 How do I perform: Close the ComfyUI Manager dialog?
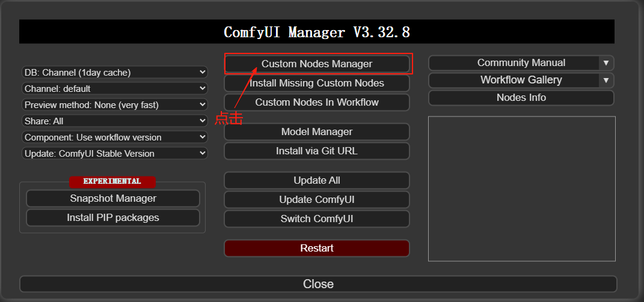tap(318, 284)
